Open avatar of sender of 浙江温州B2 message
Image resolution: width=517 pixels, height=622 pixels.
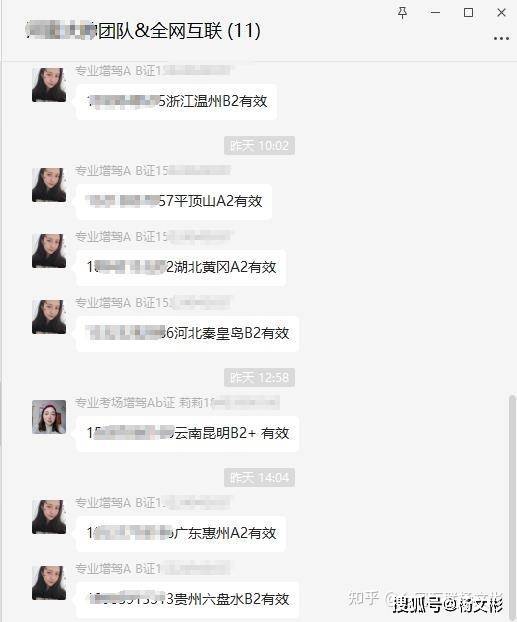(x=49, y=84)
